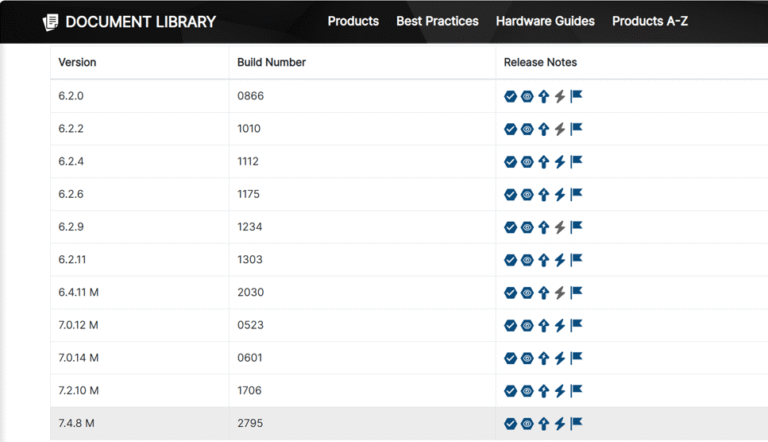Go to Hardware Guides

[x=545, y=21]
